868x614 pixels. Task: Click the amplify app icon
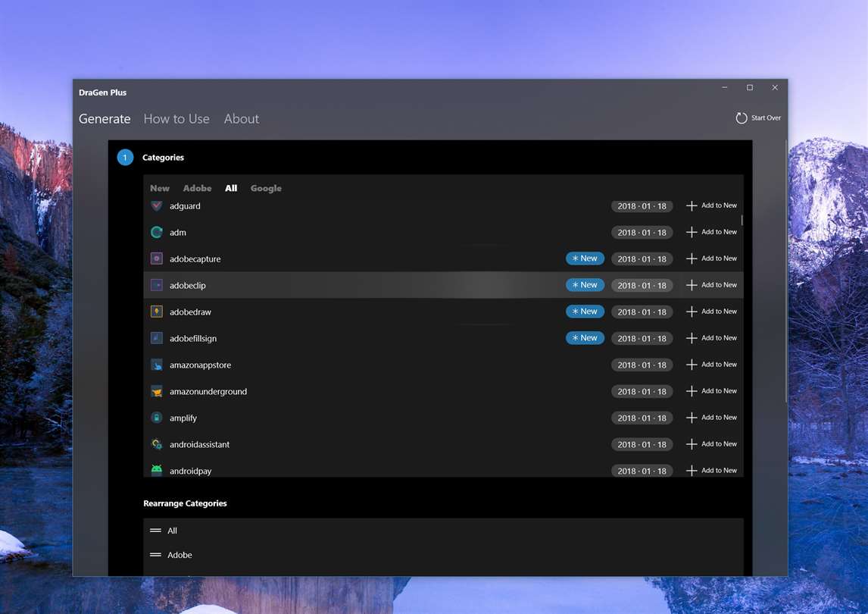pyautogui.click(x=157, y=418)
